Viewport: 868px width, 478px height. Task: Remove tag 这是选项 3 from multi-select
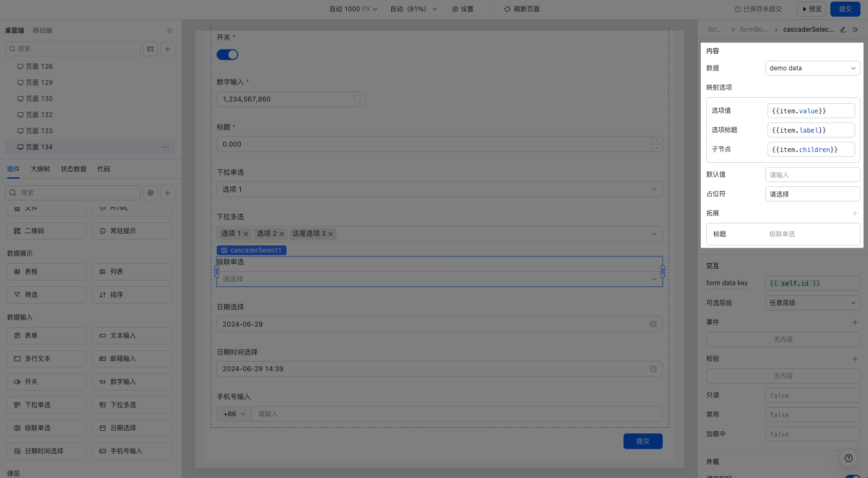click(331, 234)
